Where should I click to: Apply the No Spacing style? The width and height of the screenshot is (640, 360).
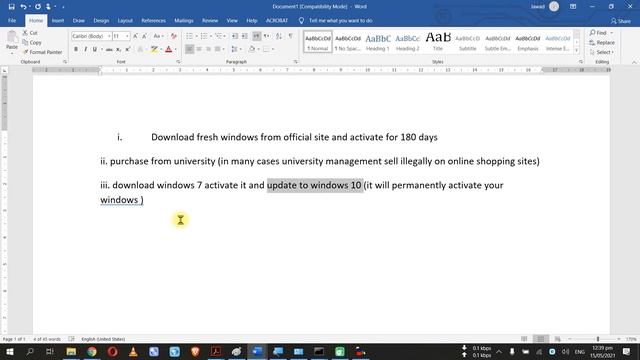(348, 42)
